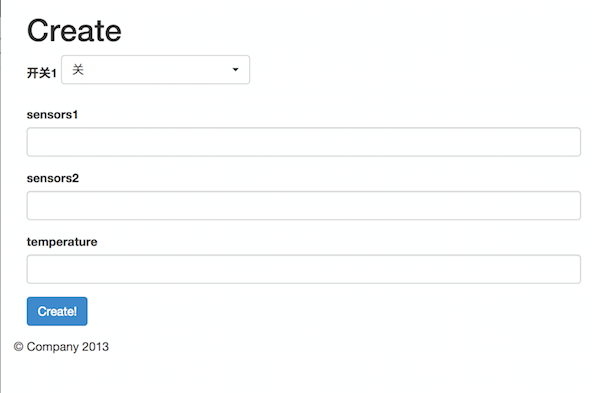The width and height of the screenshot is (600, 393).
Task: Select the 关 value shown in the dropdown
Action: point(78,69)
